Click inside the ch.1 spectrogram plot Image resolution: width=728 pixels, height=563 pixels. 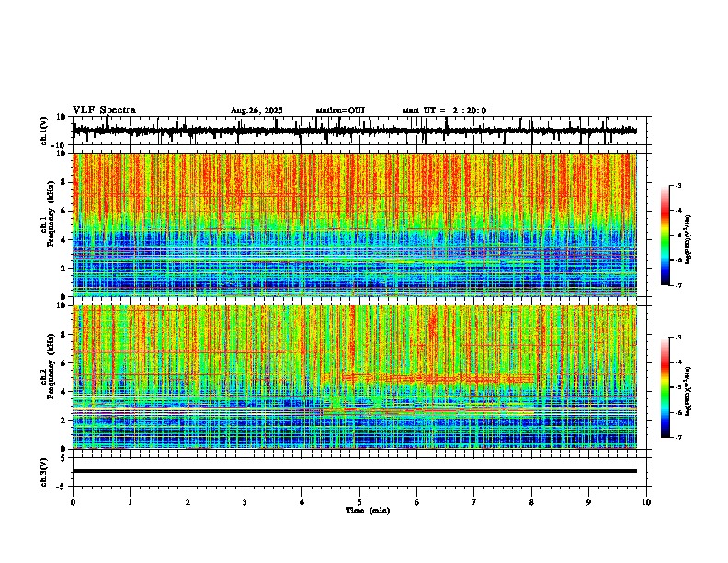pos(354,224)
